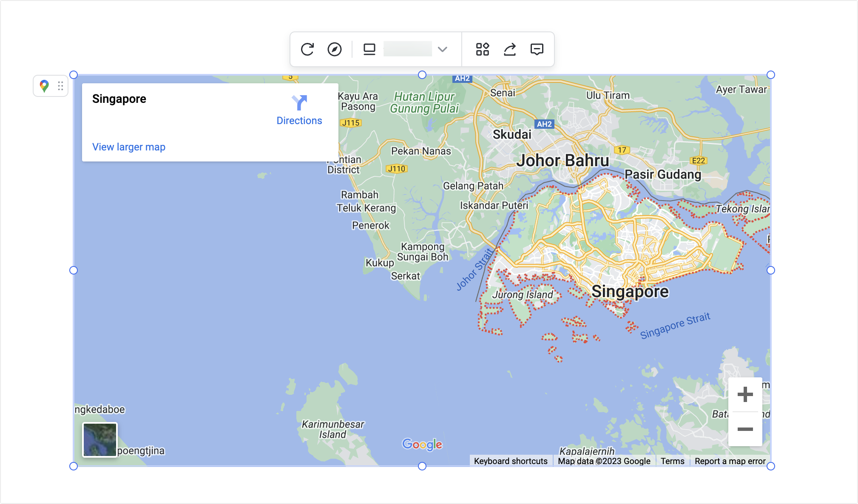
Task: Select the compass explore icon in the toolbar
Action: (335, 49)
